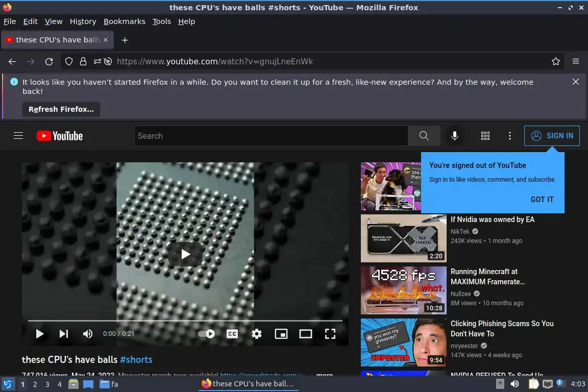Viewport: 588px width, 392px height.
Task: Bookmark this page with the star
Action: [556, 62]
